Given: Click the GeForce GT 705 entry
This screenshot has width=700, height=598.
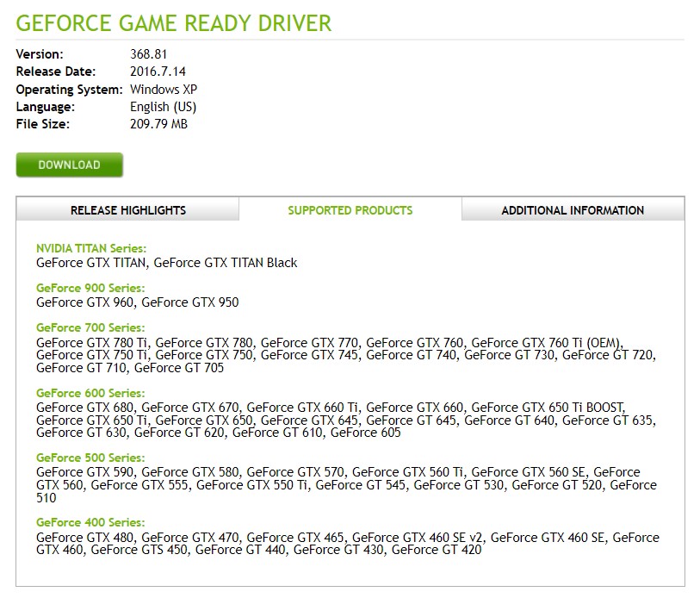Looking at the screenshot, I should point(179,368).
